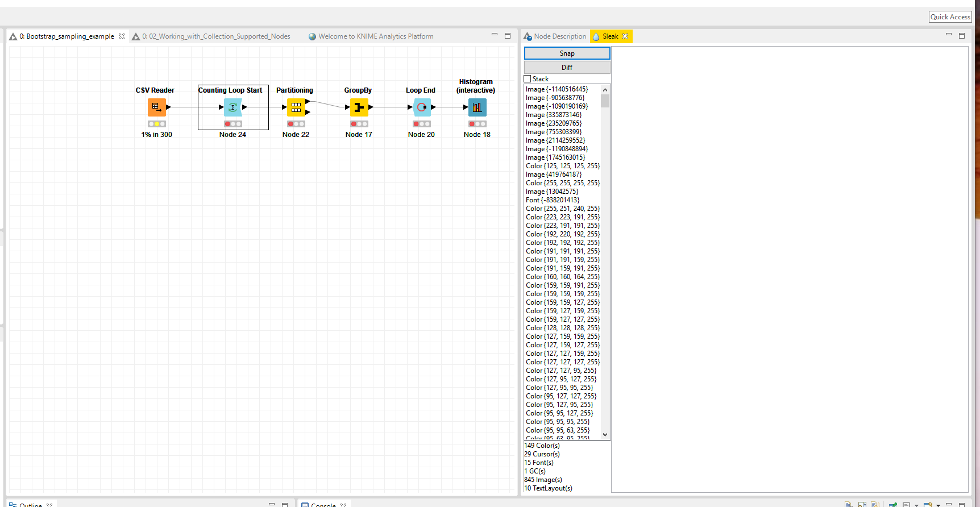This screenshot has height=507, width=980.
Task: Click the status lights under Loop End node
Action: coord(421,124)
